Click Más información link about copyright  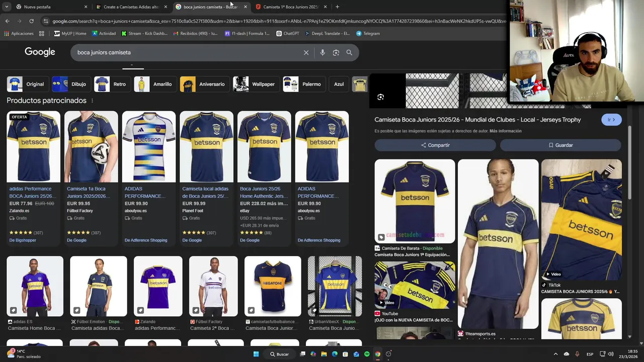505,131
